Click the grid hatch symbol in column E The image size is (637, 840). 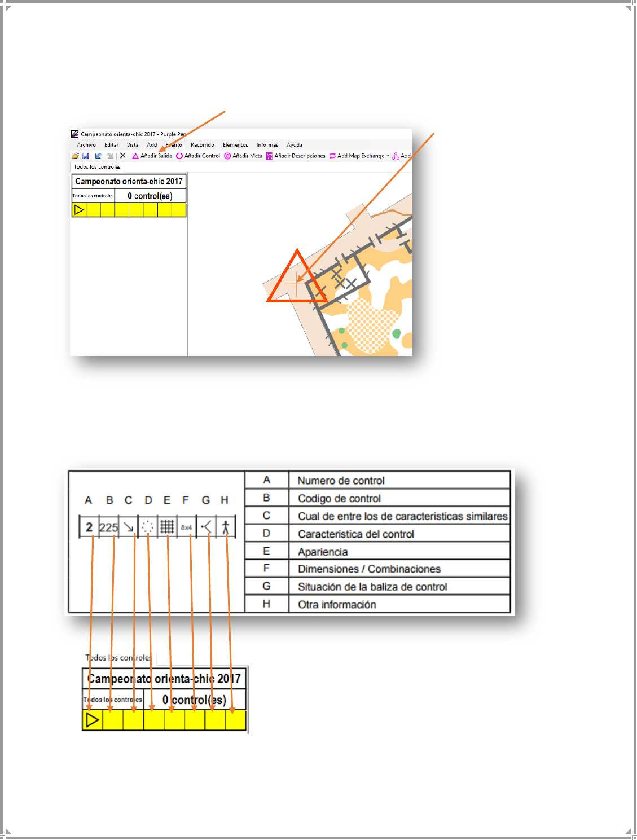point(167,527)
